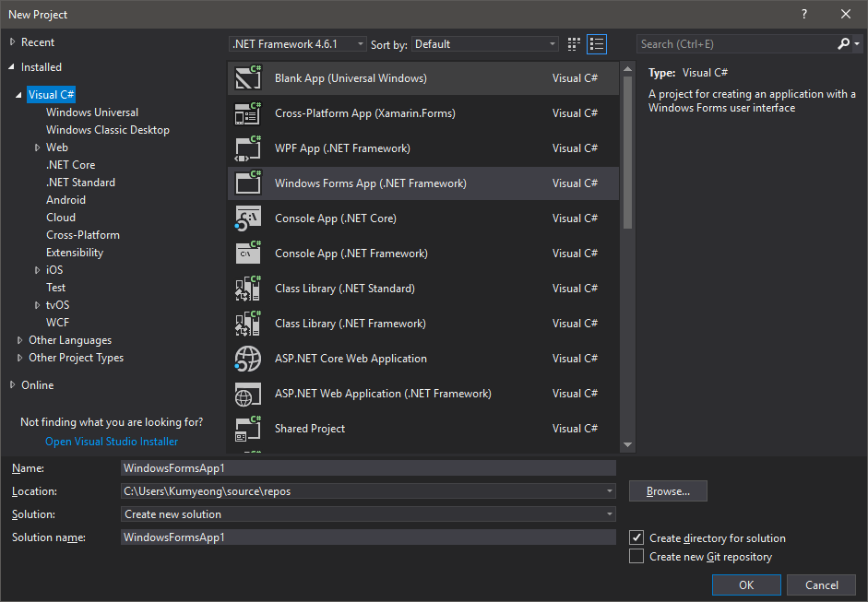This screenshot has width=868, height=602.
Task: Select the Blank App (Universal Windows) template icon
Action: (248, 78)
